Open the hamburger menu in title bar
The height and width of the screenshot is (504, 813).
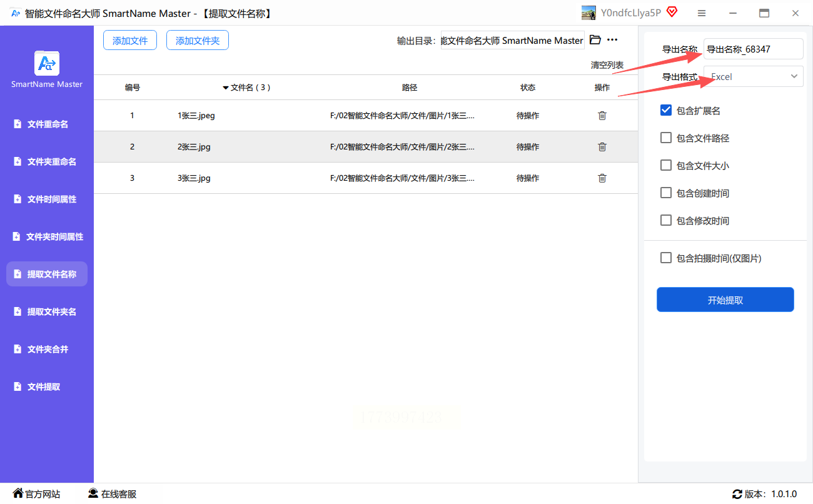[x=702, y=13]
